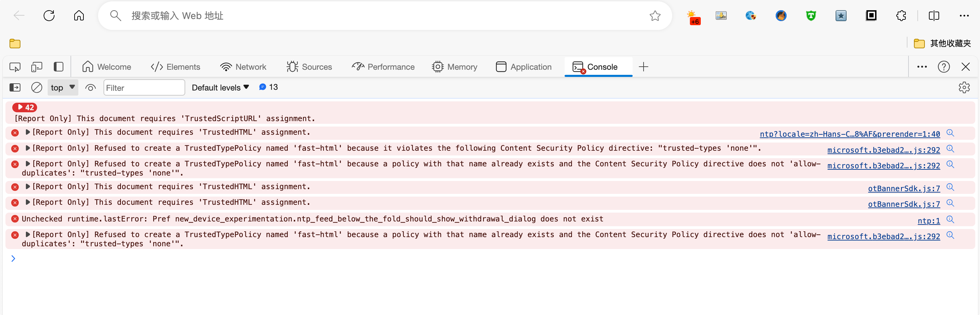Open the microsoft.b3ebad2 js:292 source link
980x315 pixels.
(883, 150)
